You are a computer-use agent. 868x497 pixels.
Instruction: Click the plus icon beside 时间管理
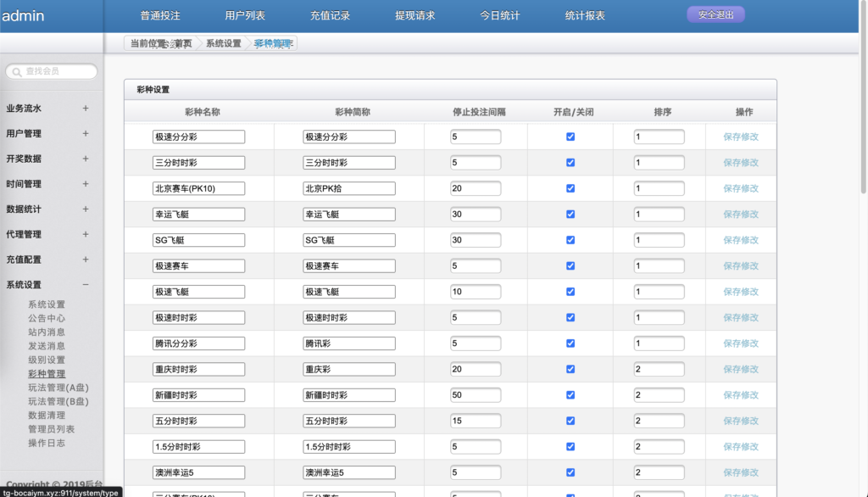coord(86,184)
